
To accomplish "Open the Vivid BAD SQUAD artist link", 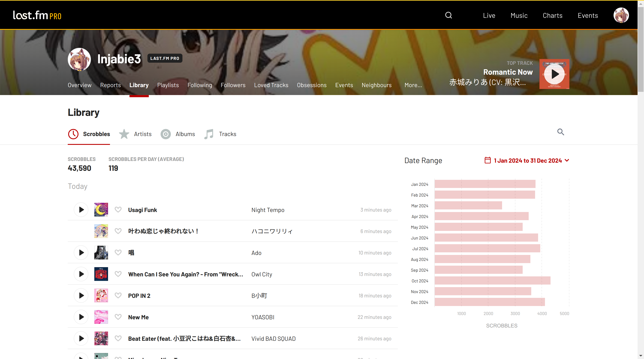I will pos(274,338).
